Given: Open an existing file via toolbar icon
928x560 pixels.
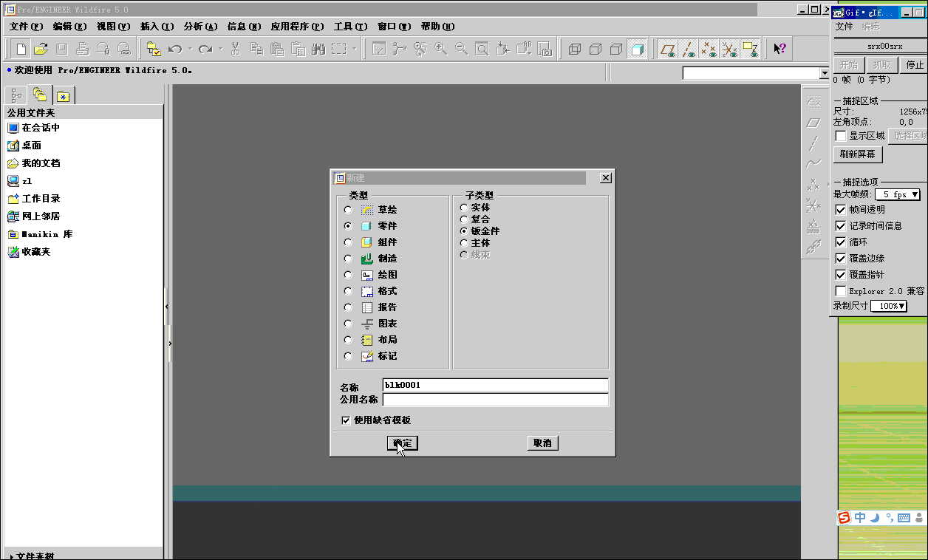Looking at the screenshot, I should pos(41,49).
